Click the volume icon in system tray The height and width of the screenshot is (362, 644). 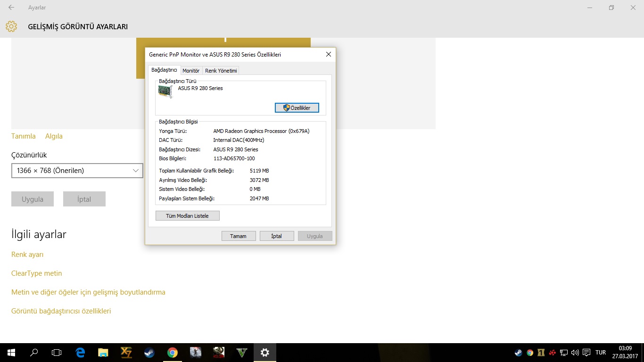tap(575, 352)
